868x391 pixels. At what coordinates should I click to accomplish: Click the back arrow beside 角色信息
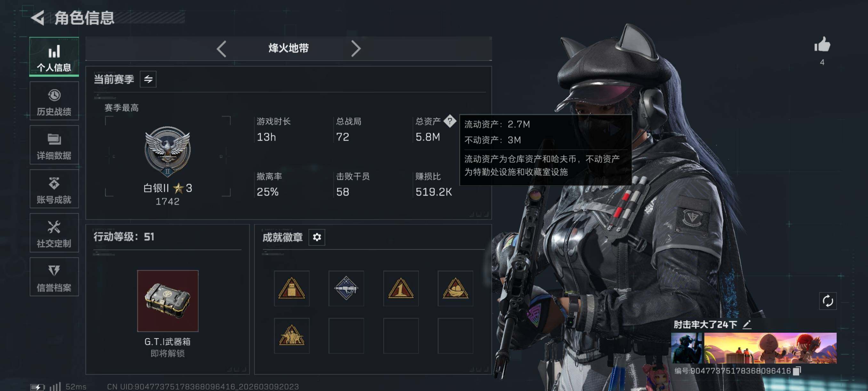tap(38, 18)
